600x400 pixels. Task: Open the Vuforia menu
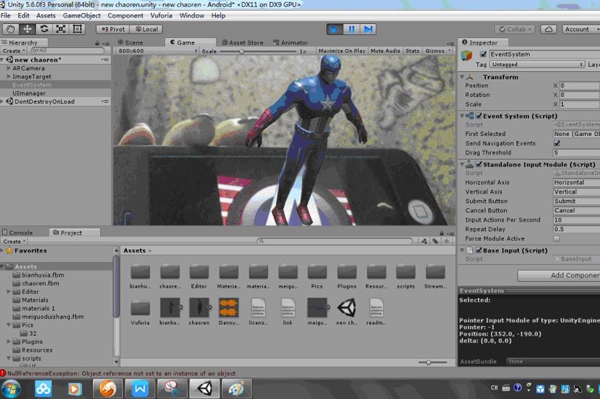pyautogui.click(x=161, y=16)
